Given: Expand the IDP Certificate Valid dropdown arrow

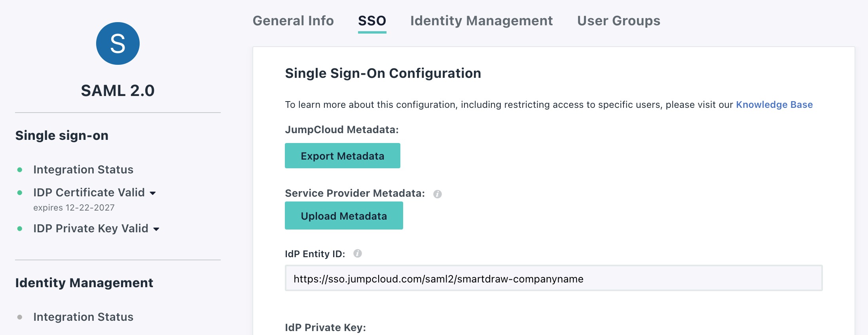Looking at the screenshot, I should [x=153, y=193].
